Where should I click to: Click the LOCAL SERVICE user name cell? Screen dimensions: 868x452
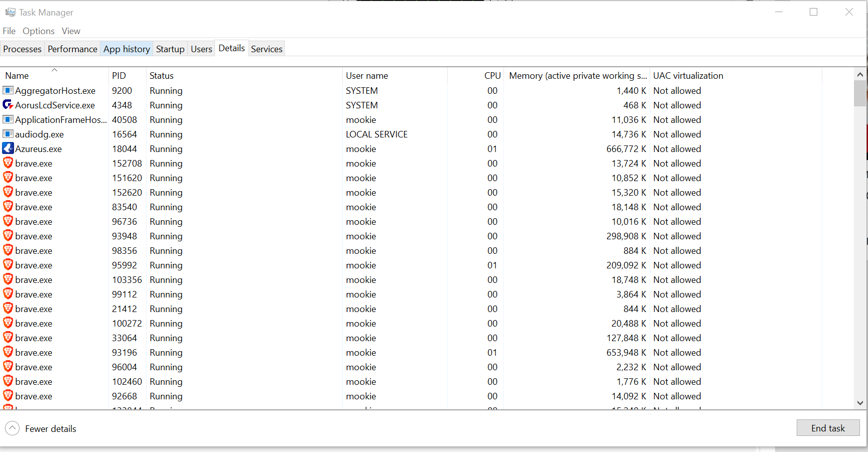pyautogui.click(x=377, y=134)
